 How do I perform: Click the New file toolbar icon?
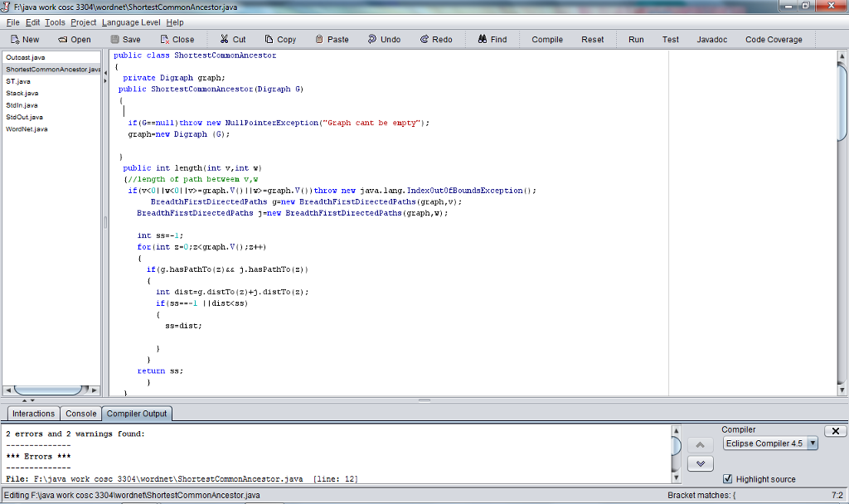pos(16,40)
